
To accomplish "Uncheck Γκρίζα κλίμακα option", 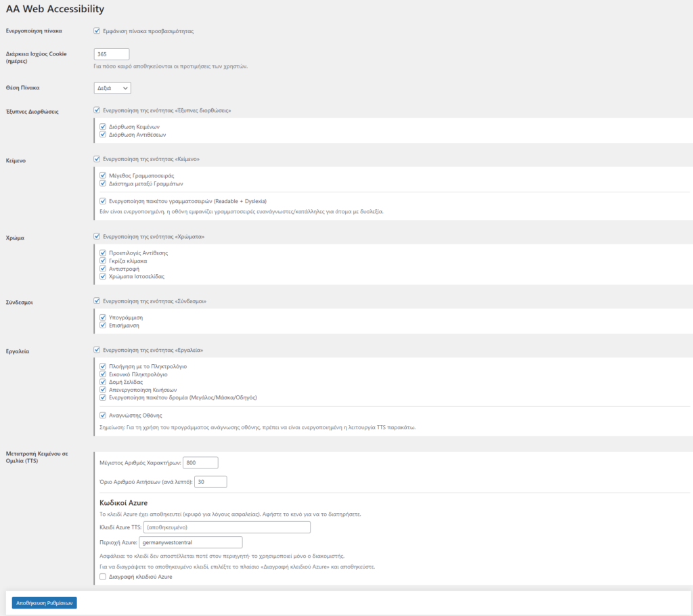I will pyautogui.click(x=103, y=261).
